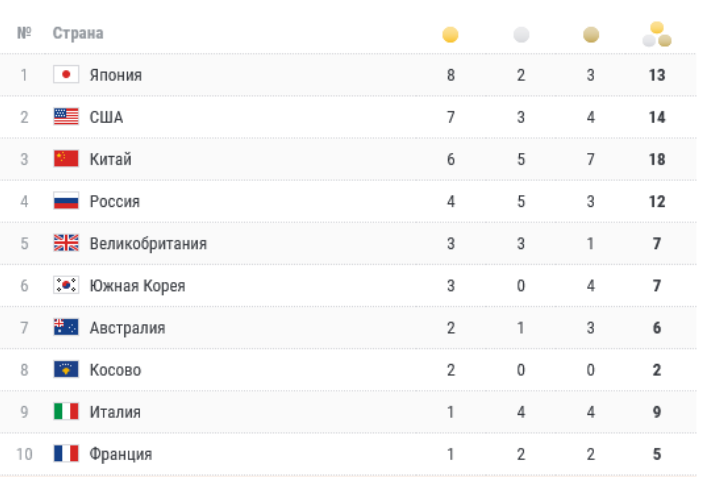Viewport: 703px width, 477px height.
Task: Click the China flag icon
Action: [x=66, y=159]
